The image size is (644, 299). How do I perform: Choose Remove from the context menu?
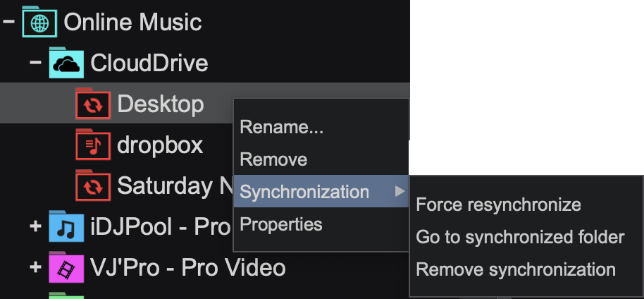click(x=273, y=159)
